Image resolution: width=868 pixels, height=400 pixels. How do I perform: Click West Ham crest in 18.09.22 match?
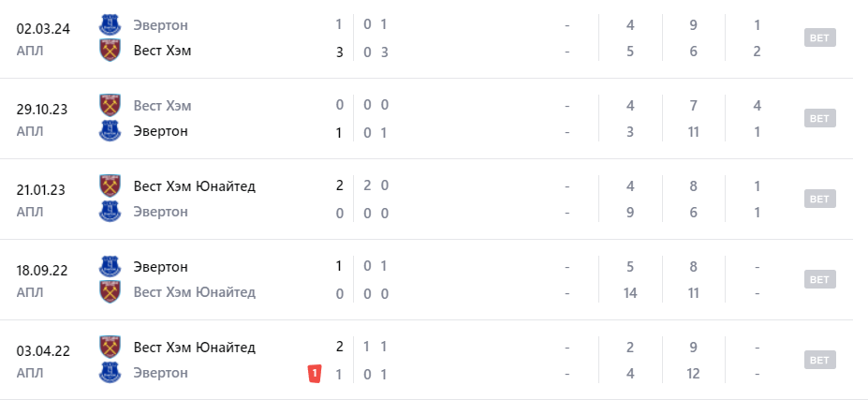(110, 292)
